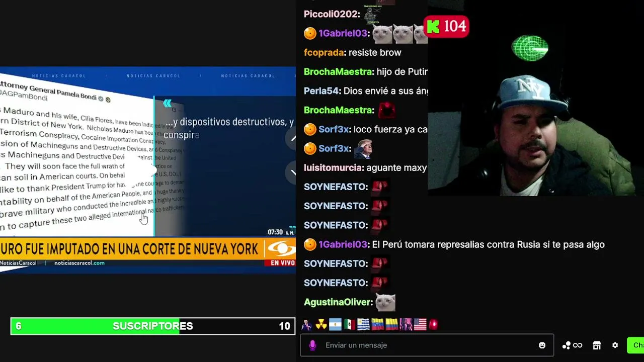Pick the pink-background Trump emote
Viewport: 644px width, 362px height.
(x=406, y=324)
